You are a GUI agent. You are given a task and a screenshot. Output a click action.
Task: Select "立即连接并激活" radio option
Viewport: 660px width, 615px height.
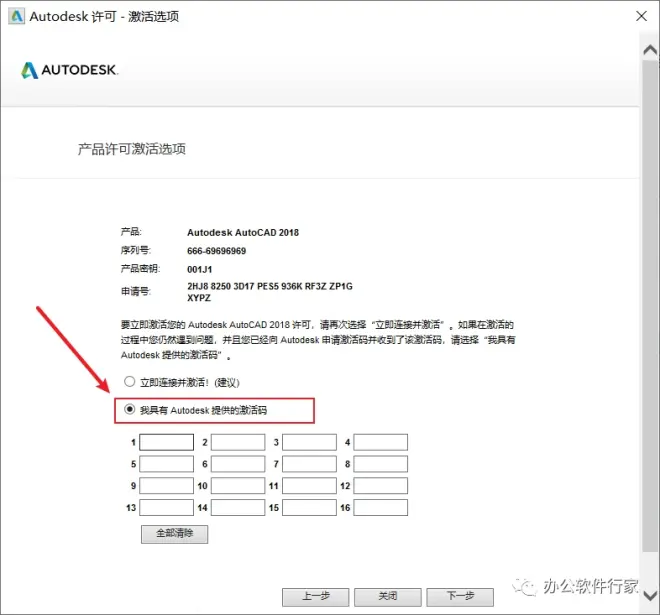point(129,382)
